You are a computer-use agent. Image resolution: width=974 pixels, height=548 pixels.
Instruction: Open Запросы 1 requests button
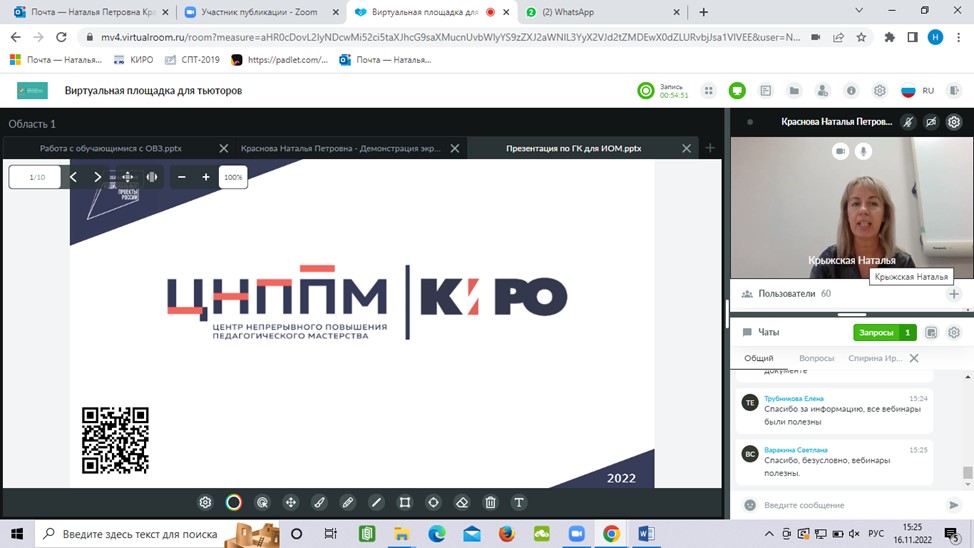pos(885,332)
